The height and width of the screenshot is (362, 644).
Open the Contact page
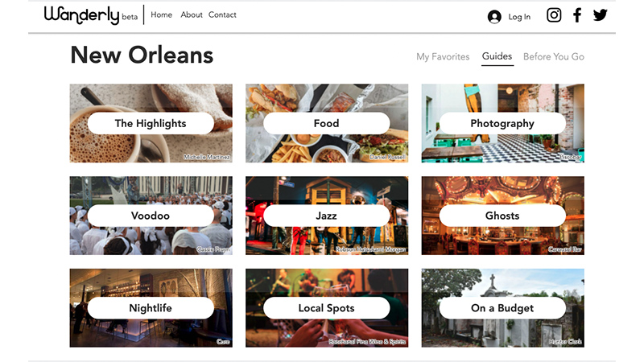coord(222,14)
